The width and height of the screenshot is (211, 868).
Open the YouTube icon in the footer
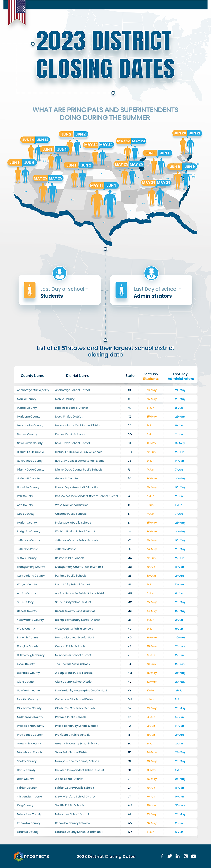193,856
